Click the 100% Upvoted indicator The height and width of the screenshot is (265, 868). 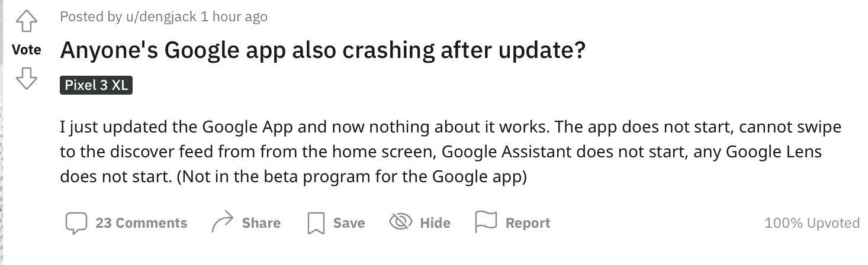click(x=812, y=223)
